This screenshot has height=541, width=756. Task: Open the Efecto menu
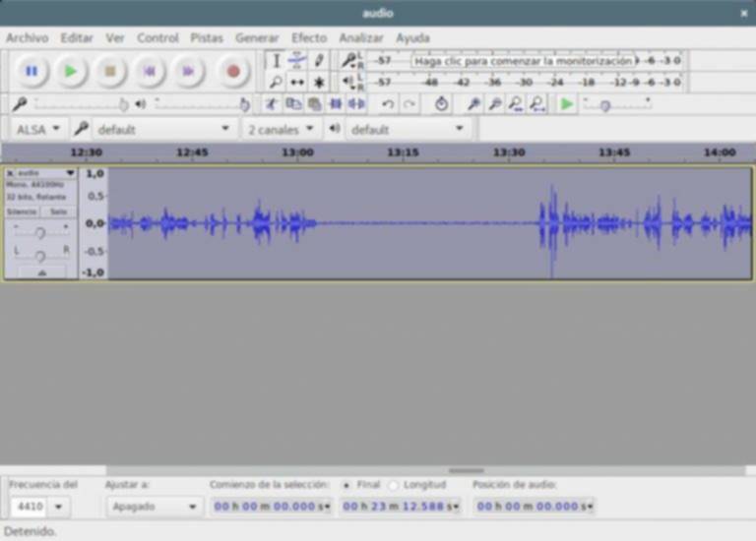(x=309, y=38)
